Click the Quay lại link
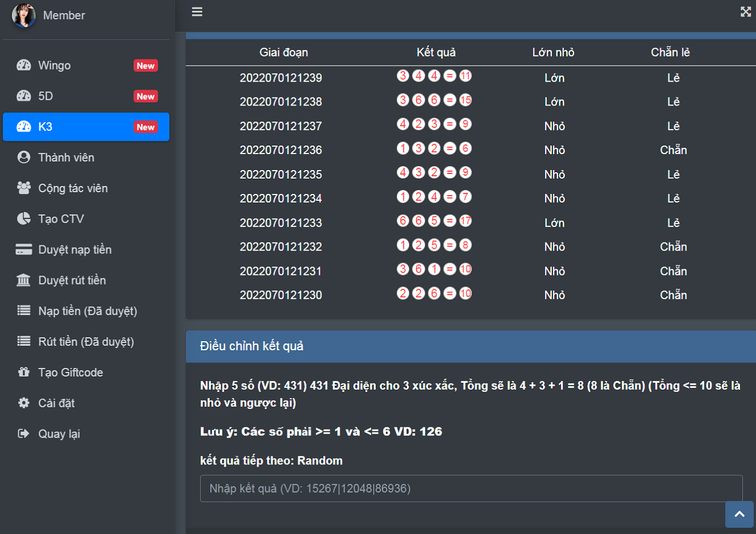The height and width of the screenshot is (534, 756). (x=59, y=434)
